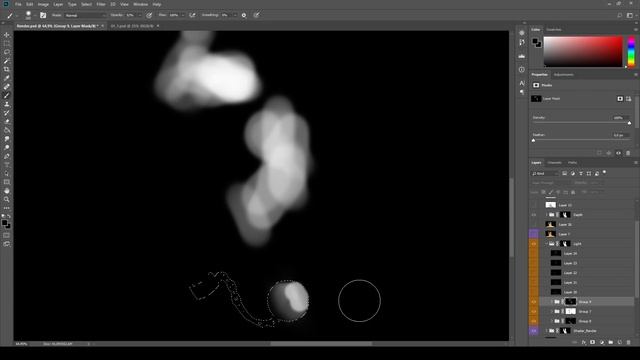Toggle visibility of Shader_Render group

pos(534,331)
